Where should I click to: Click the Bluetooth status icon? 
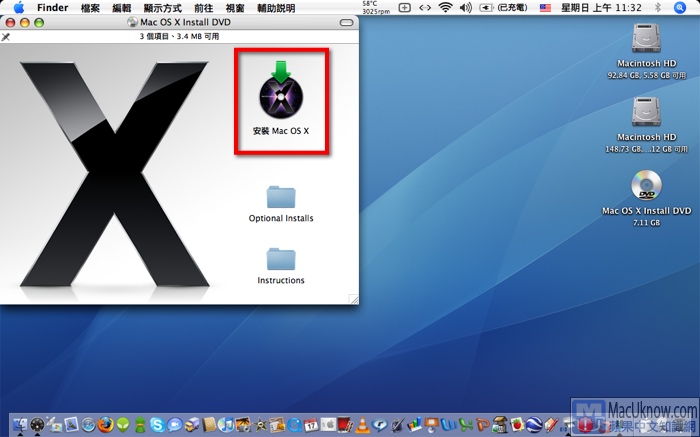tap(657, 8)
